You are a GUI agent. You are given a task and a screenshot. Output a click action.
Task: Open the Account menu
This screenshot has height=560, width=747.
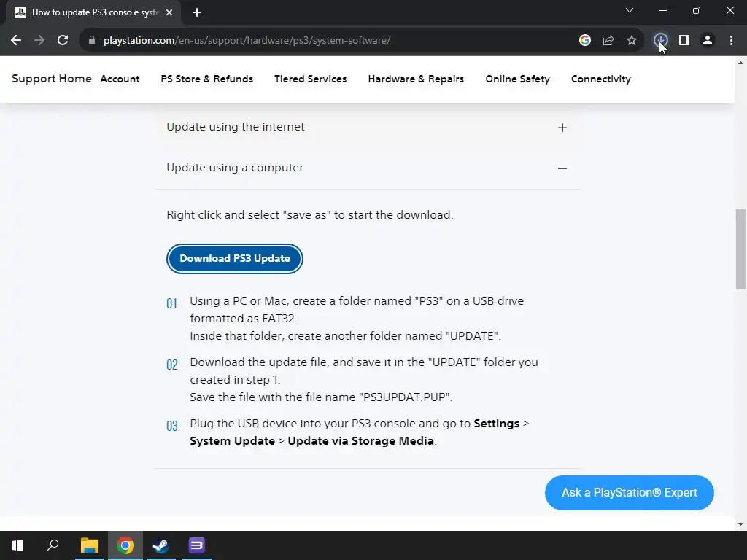(120, 79)
